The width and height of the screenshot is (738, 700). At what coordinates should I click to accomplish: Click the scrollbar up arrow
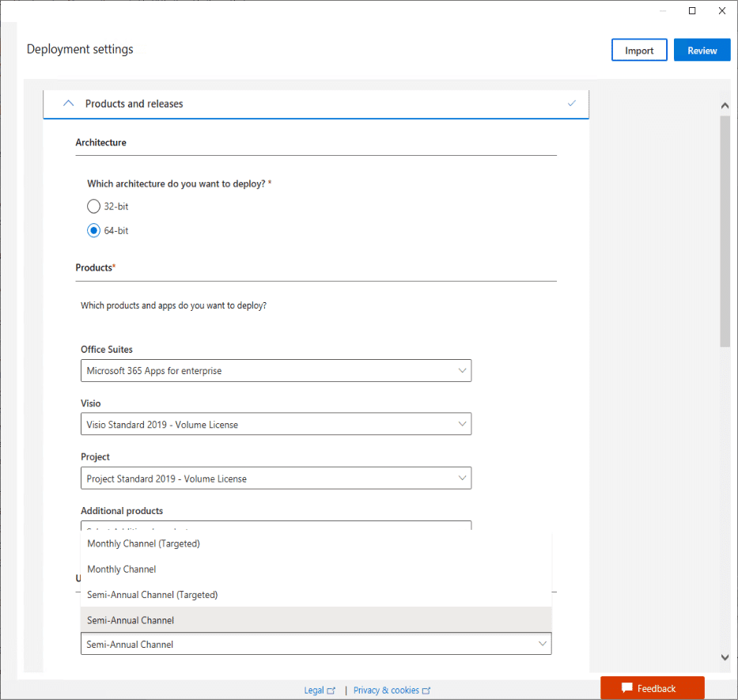point(725,104)
